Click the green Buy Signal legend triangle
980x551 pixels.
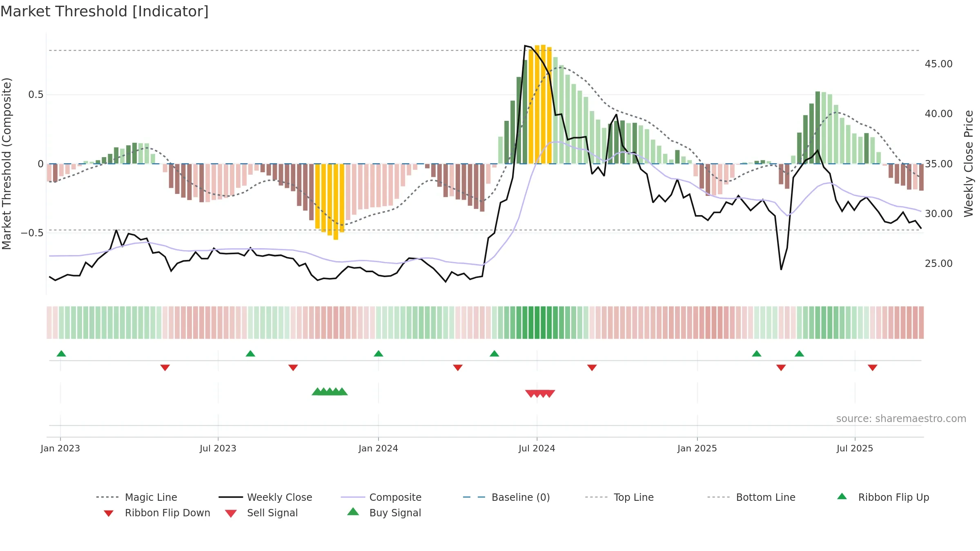click(353, 511)
